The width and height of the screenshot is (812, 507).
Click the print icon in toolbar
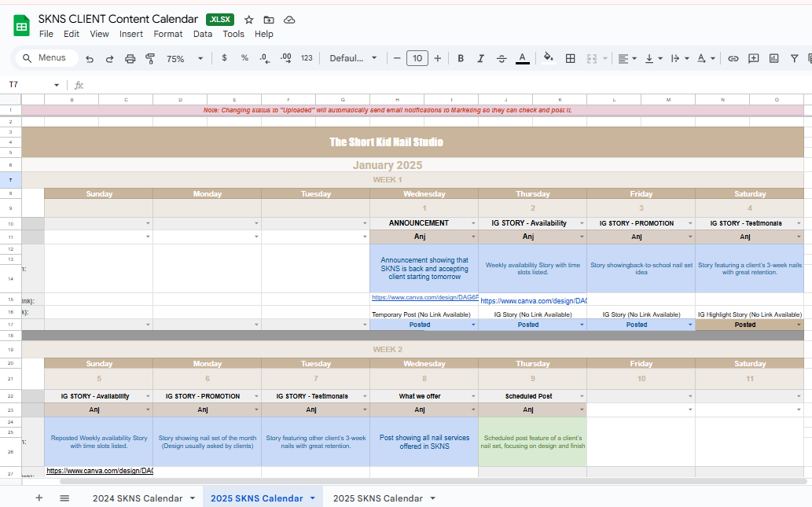pos(130,58)
